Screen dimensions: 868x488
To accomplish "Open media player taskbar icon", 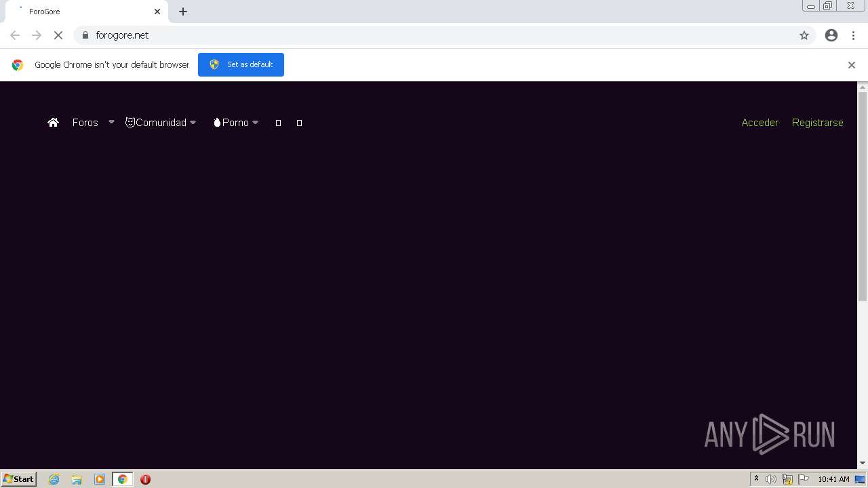I will coord(100,479).
